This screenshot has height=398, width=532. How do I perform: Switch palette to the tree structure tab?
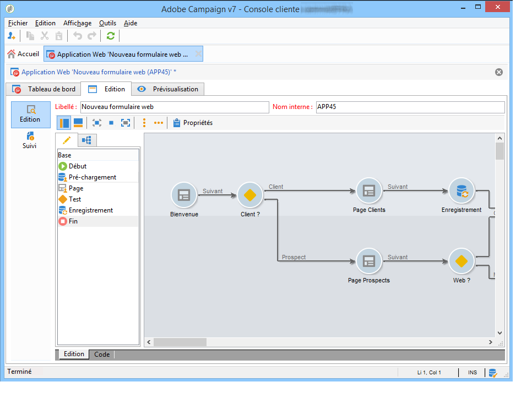(87, 140)
